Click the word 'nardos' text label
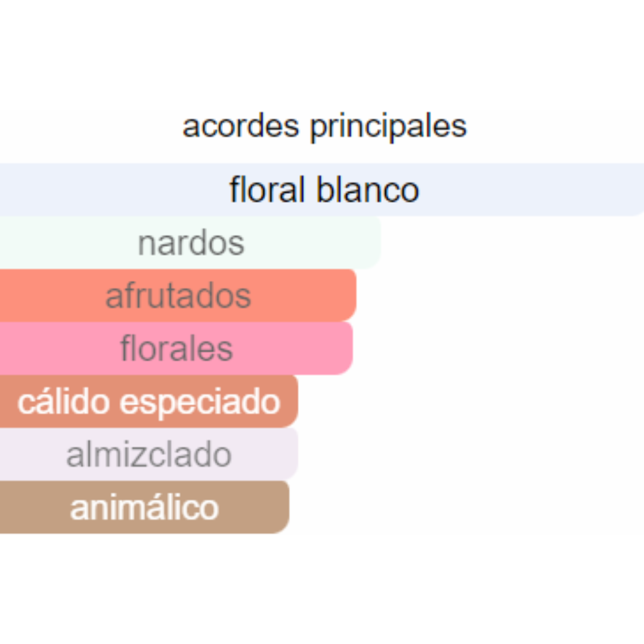The height and width of the screenshot is (644, 644). tap(191, 243)
